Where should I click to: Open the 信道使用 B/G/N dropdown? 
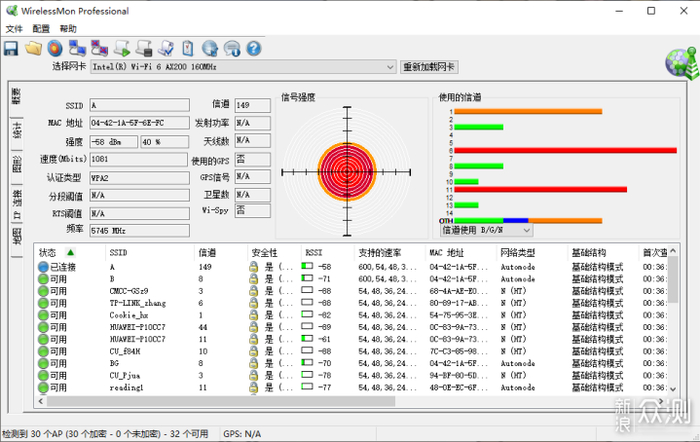487,230
